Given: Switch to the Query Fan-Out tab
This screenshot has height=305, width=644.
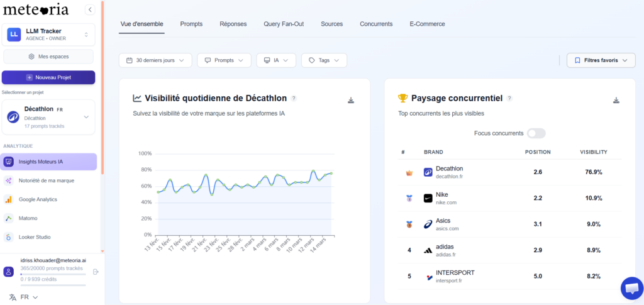Looking at the screenshot, I should point(284,24).
